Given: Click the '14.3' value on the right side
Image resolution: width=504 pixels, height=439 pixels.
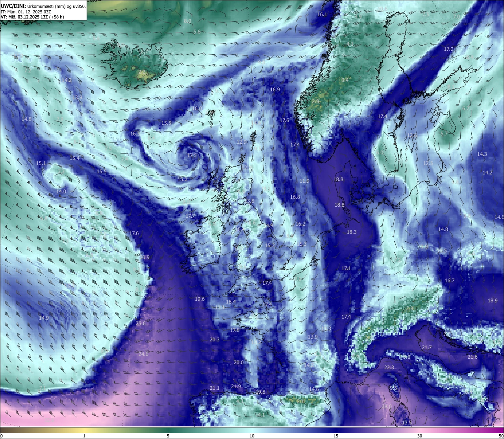Looking at the screenshot, I should (x=482, y=154).
